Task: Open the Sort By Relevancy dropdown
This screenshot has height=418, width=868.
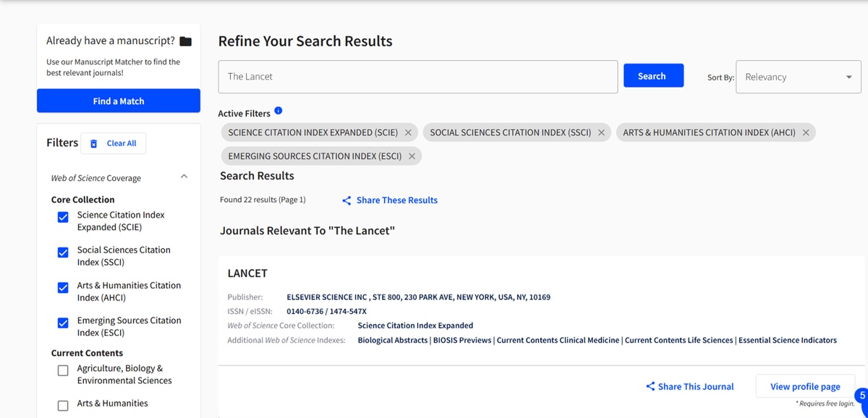Action: pyautogui.click(x=798, y=77)
